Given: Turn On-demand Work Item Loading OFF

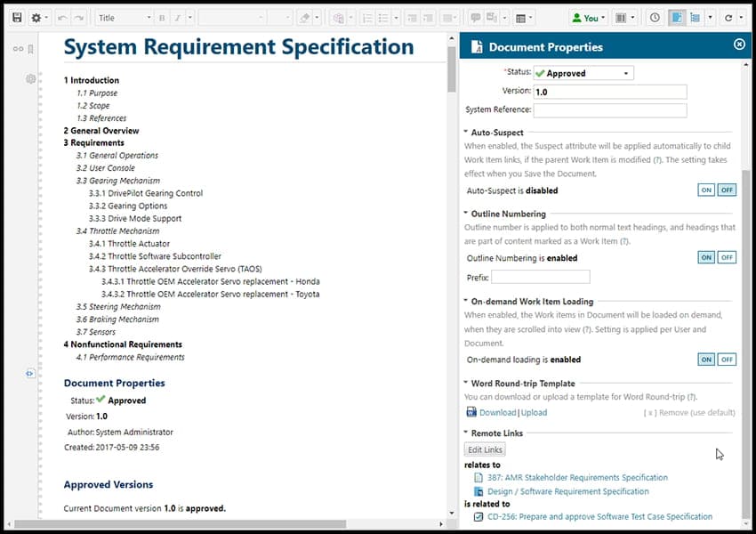Looking at the screenshot, I should click(727, 360).
